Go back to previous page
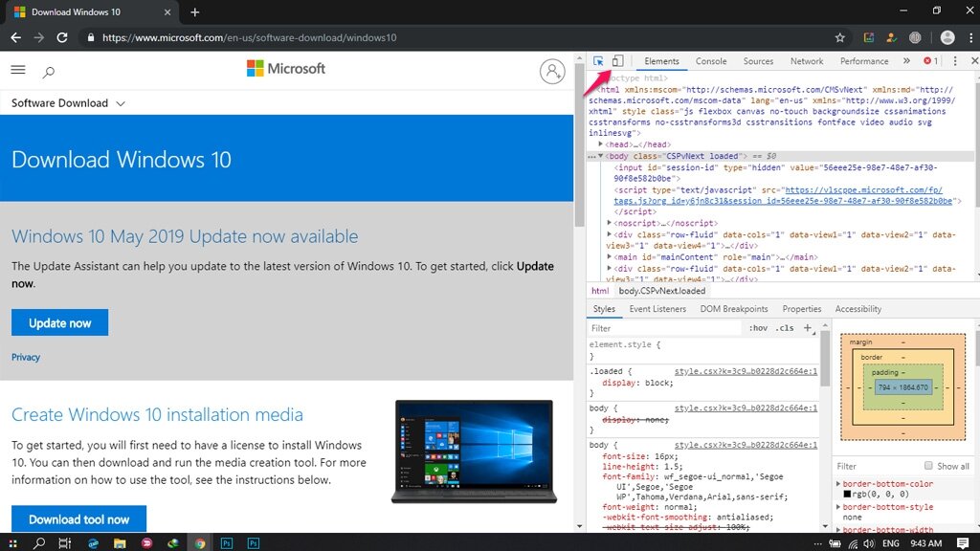This screenshot has height=551, width=980. tap(15, 37)
